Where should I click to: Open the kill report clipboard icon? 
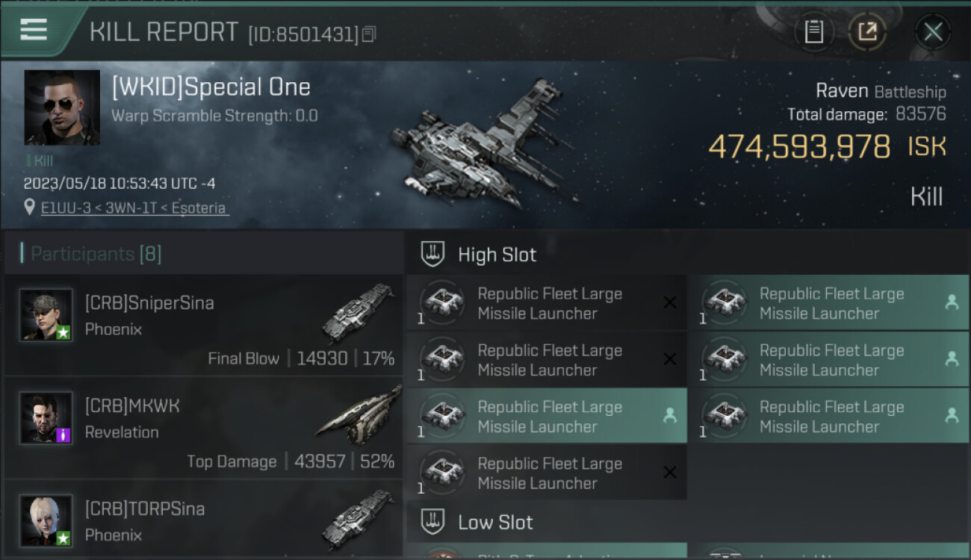click(813, 31)
